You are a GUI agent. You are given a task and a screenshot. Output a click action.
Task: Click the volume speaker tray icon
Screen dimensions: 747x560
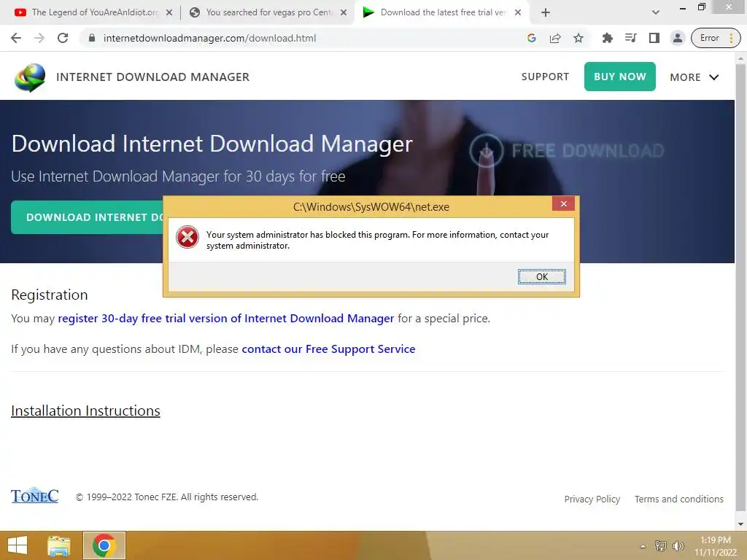coord(678,545)
